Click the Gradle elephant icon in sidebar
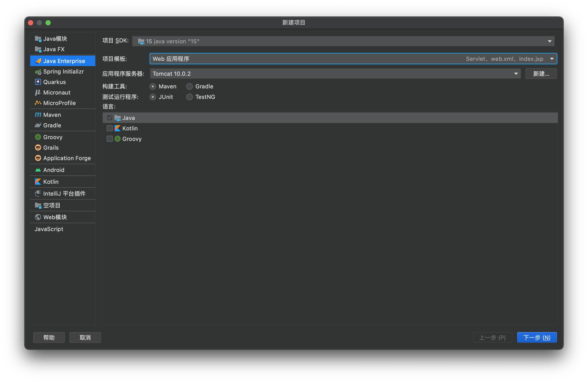 pos(38,125)
